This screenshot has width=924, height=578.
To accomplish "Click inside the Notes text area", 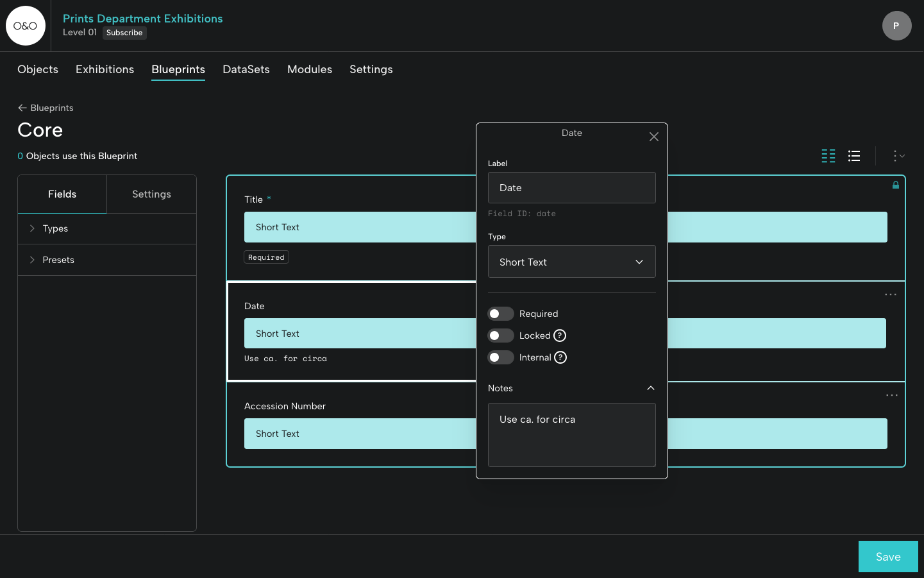I will click(571, 435).
